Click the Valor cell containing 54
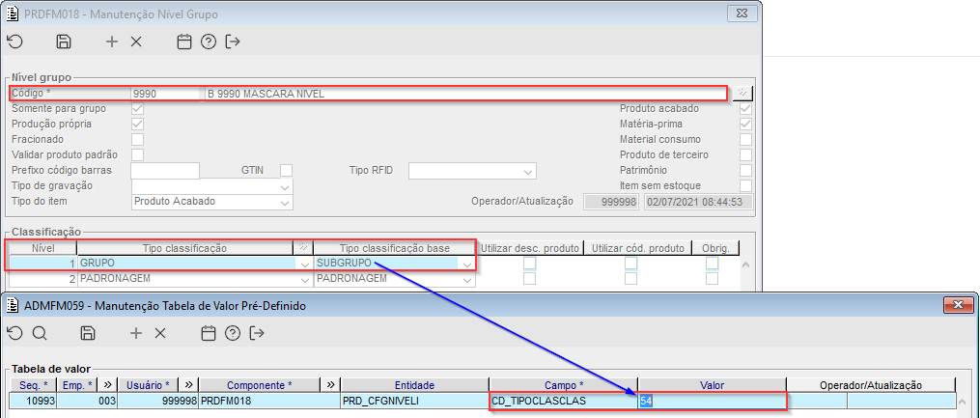980x418 pixels. point(712,401)
